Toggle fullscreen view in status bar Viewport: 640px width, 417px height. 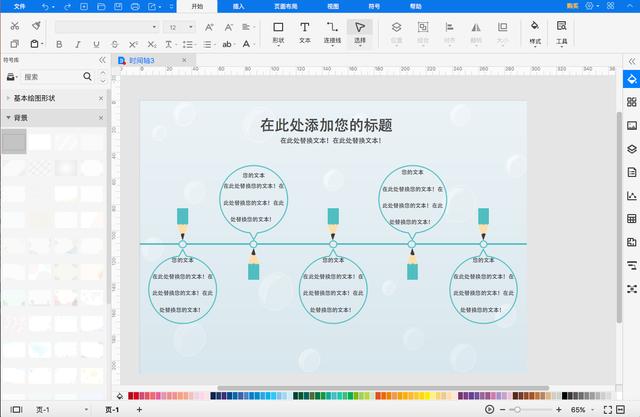[608, 409]
